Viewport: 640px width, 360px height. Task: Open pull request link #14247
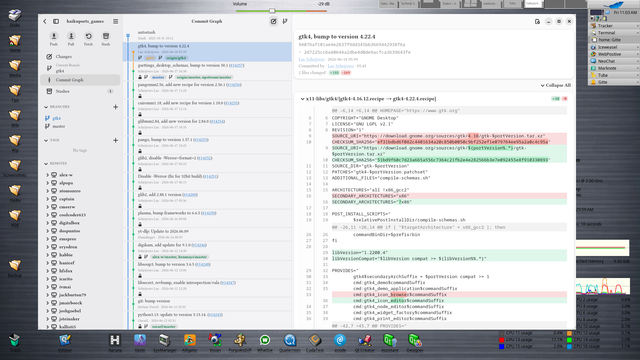pos(228,282)
